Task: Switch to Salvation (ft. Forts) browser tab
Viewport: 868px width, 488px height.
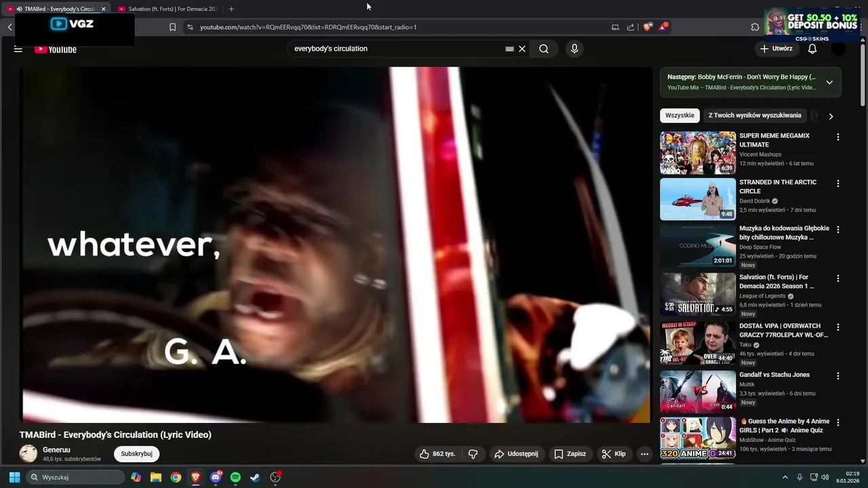Action: point(167,9)
